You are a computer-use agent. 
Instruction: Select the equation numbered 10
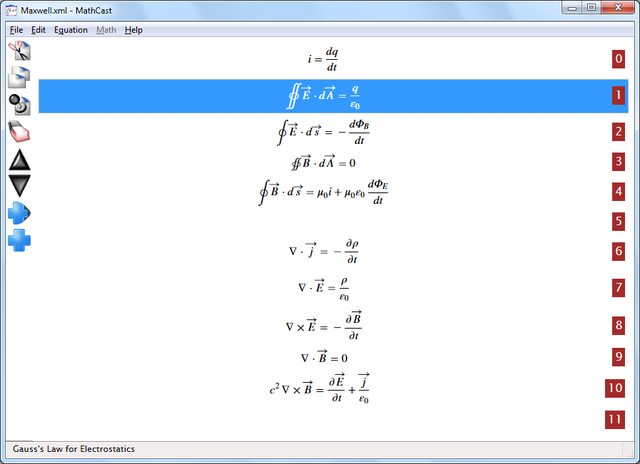pos(333,388)
